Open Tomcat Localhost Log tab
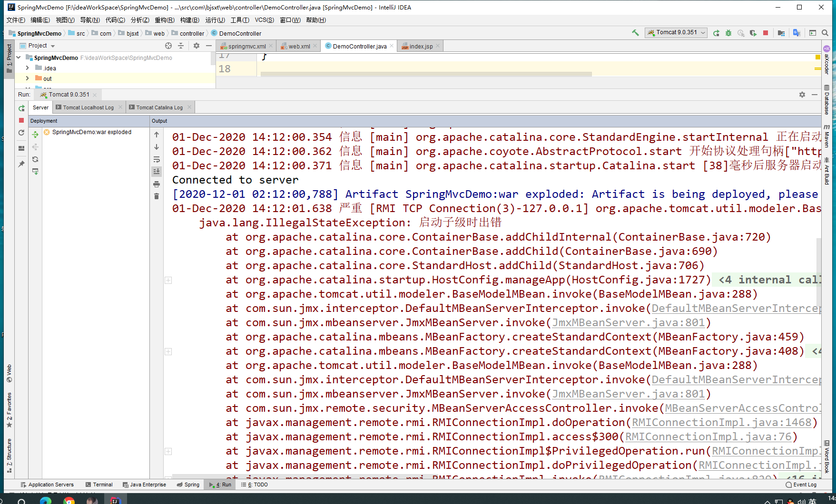Image resolution: width=836 pixels, height=504 pixels. tap(89, 107)
